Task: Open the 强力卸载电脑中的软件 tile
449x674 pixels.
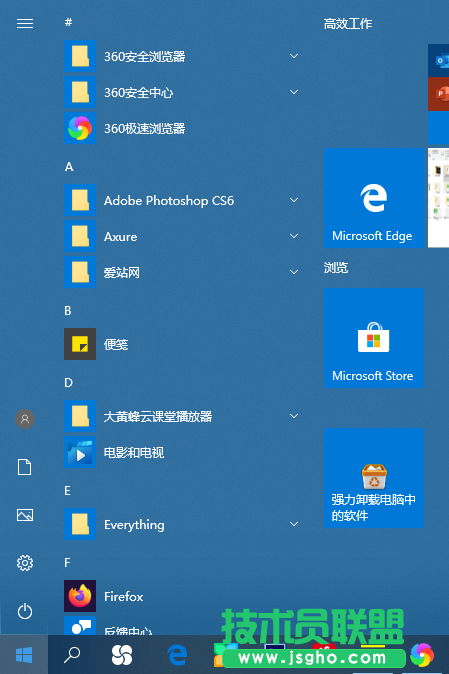Action: tap(374, 478)
